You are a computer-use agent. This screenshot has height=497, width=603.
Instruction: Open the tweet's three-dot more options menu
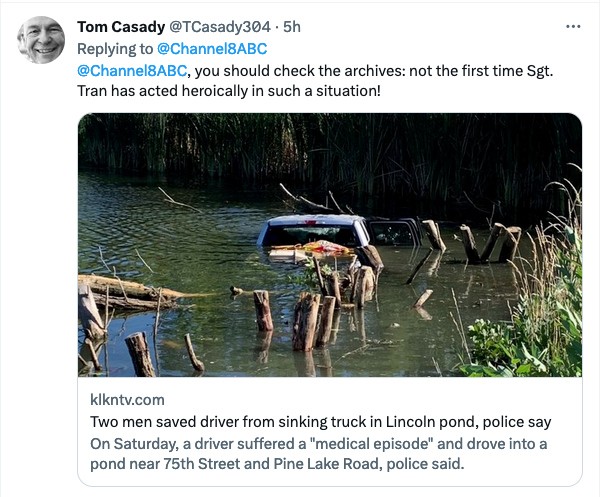coord(573,27)
